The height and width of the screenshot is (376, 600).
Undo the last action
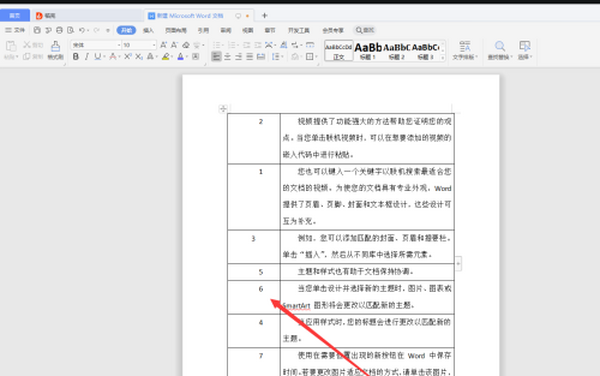[82, 30]
